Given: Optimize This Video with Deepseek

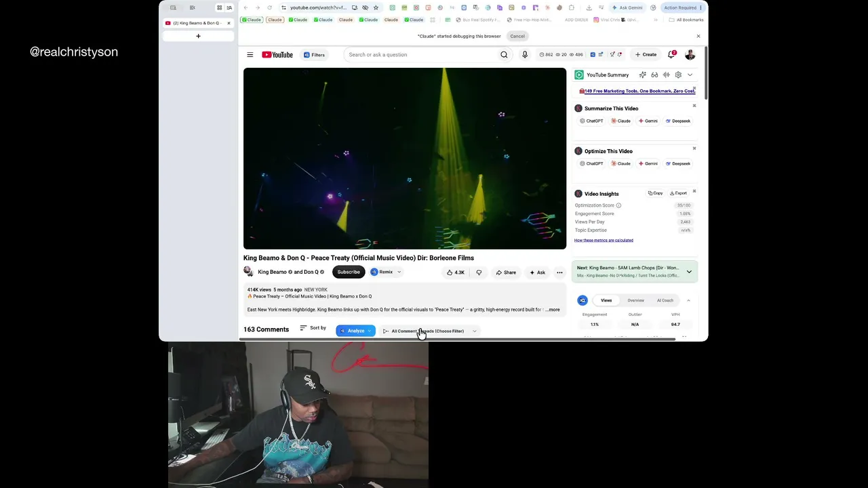Looking at the screenshot, I should tap(678, 164).
